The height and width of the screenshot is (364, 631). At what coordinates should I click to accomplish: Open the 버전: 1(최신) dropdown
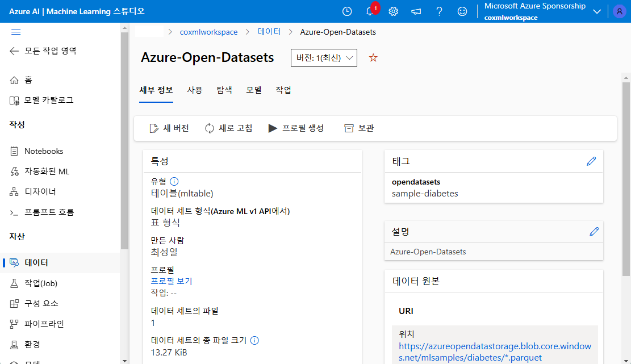click(324, 58)
